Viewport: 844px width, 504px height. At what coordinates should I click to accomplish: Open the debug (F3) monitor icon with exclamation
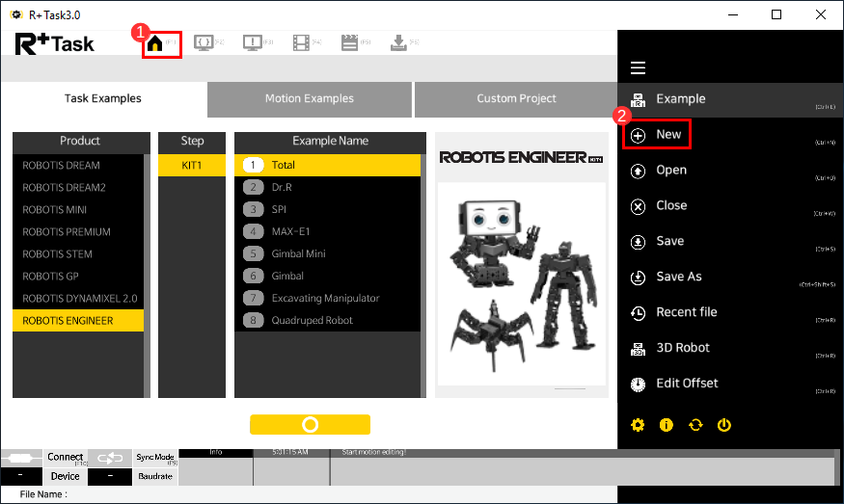[253, 42]
